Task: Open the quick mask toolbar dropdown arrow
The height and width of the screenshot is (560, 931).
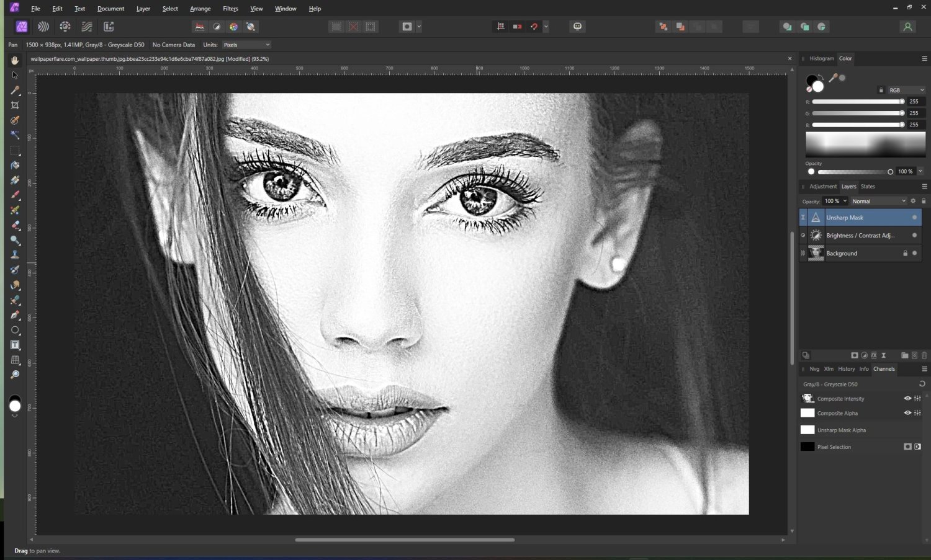Action: [420, 27]
